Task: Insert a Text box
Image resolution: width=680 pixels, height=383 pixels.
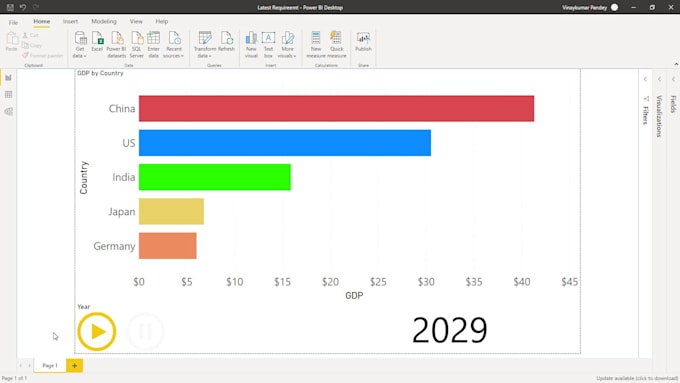Action: point(268,44)
